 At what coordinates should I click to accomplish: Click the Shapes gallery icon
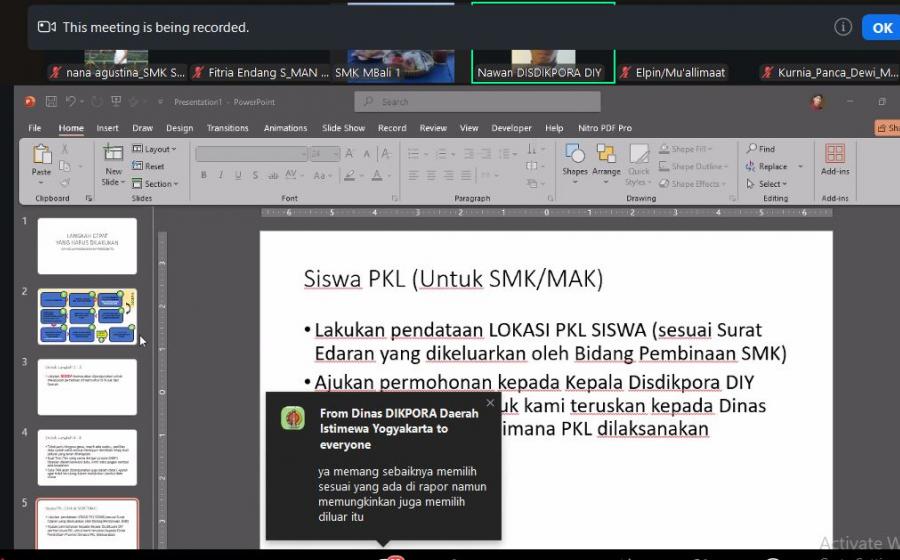tap(575, 154)
